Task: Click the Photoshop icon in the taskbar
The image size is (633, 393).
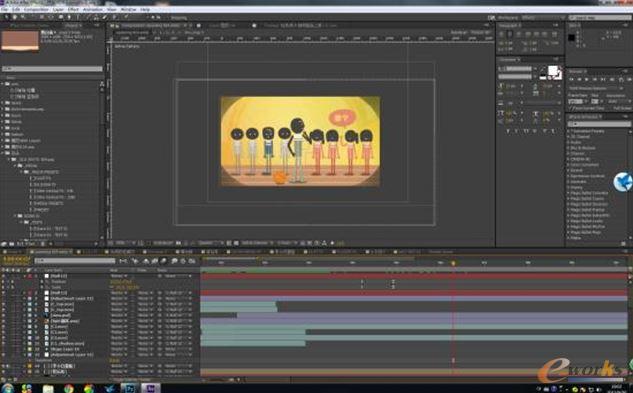Action: 130,389
